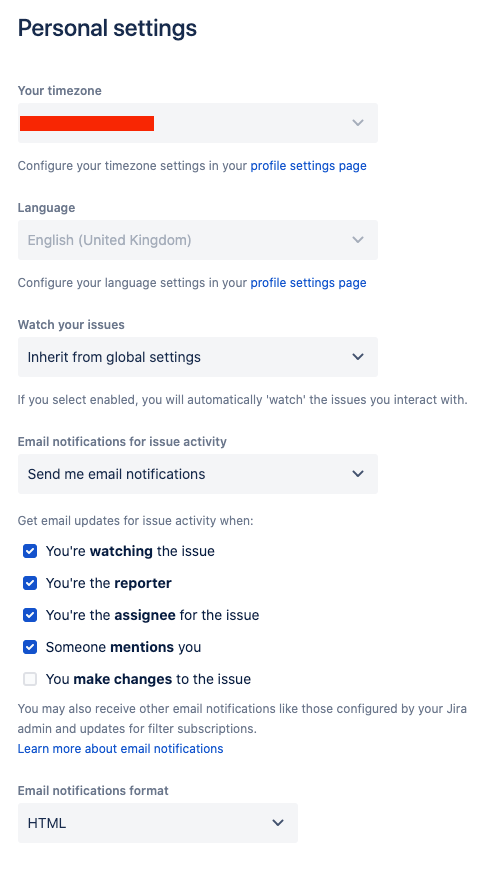Uncheck the You're the reporter checkbox
484x873 pixels.
(x=30, y=583)
